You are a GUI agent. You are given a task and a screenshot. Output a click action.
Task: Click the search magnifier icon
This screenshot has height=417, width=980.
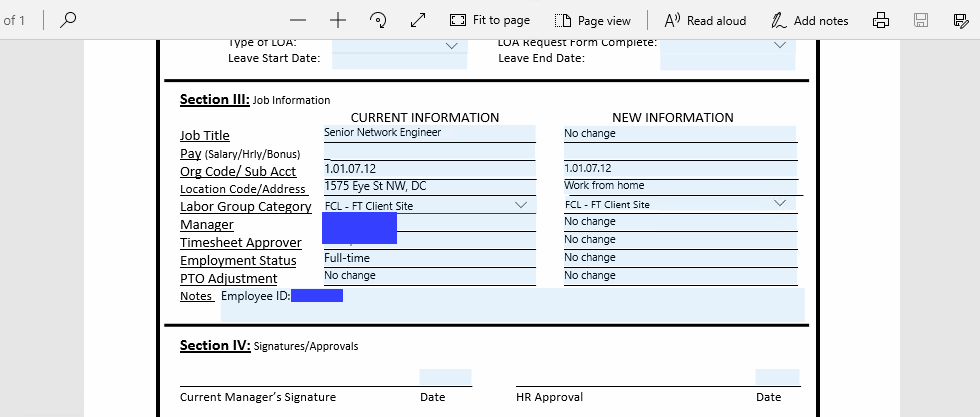(68, 20)
